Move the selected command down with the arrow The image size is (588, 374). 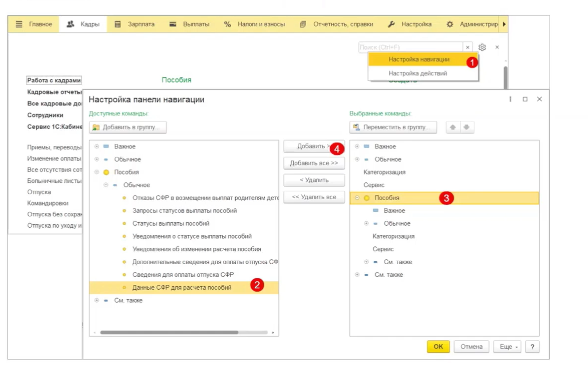466,127
